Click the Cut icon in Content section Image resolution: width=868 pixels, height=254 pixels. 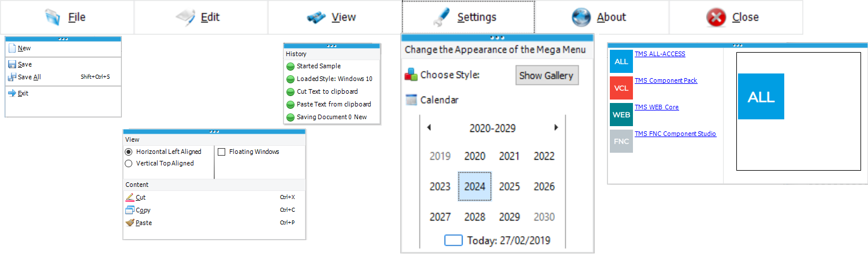129,197
